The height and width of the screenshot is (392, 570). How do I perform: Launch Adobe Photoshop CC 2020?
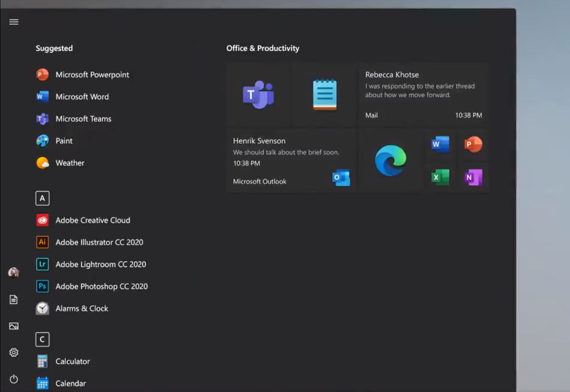(92, 286)
